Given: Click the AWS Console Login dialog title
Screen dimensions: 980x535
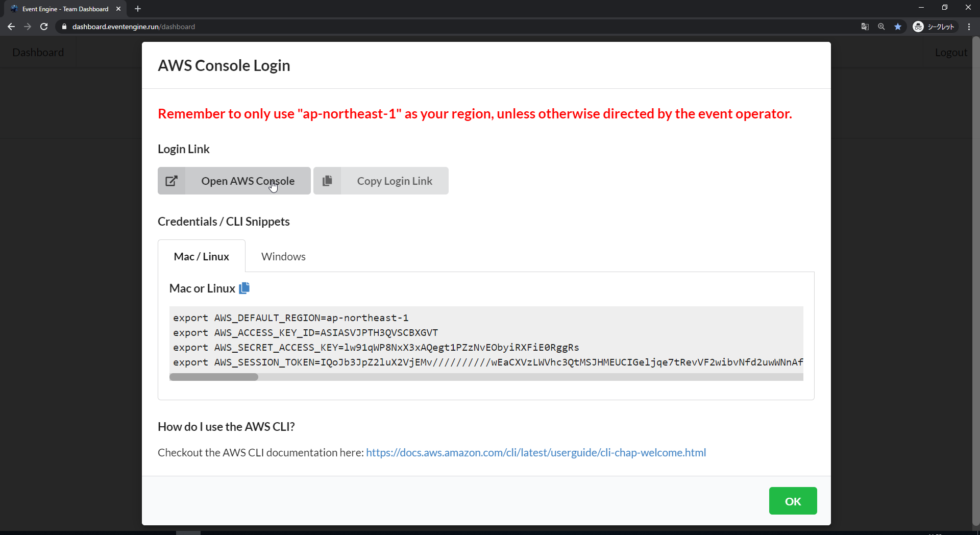Looking at the screenshot, I should [224, 65].
